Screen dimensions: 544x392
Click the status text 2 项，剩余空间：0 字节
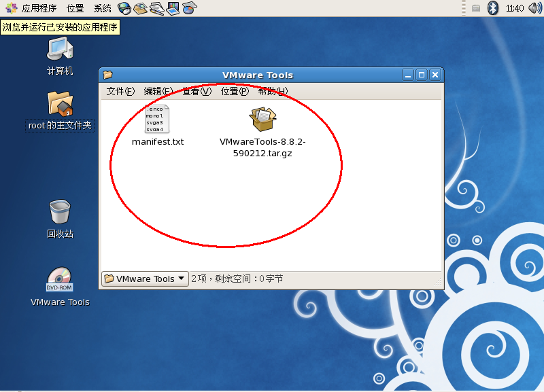pos(237,279)
